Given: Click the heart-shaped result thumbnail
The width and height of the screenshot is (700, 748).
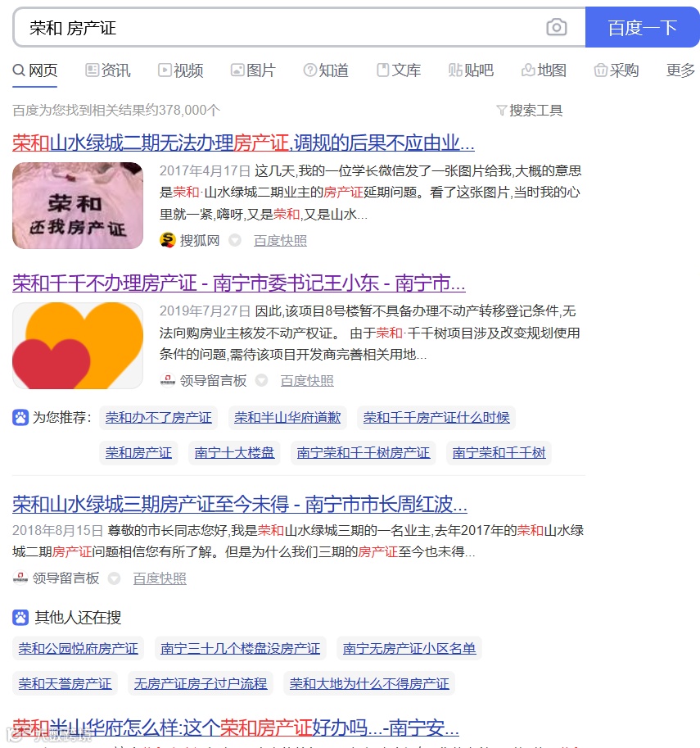Looking at the screenshot, I should click(x=78, y=346).
